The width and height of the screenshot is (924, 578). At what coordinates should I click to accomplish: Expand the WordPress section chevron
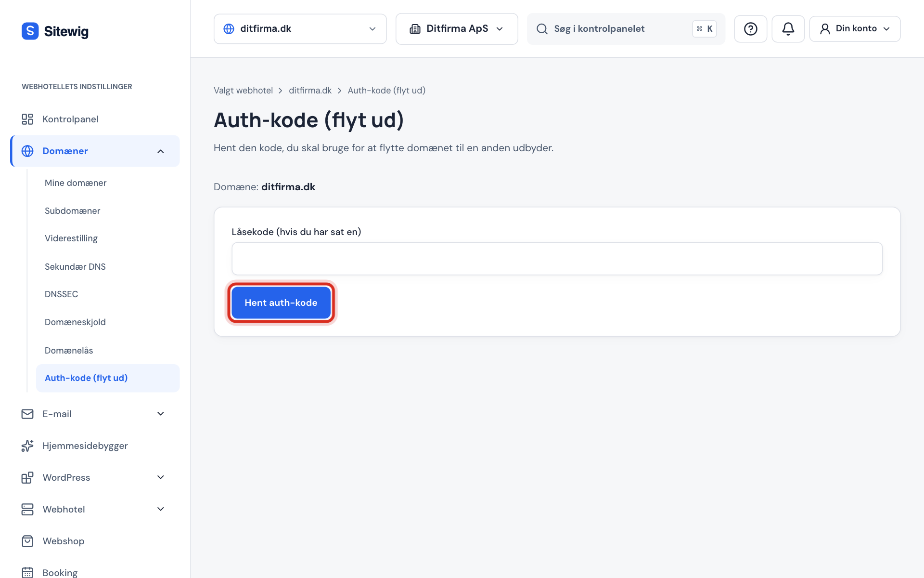161,477
